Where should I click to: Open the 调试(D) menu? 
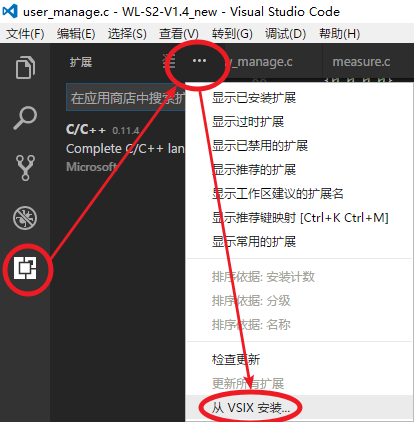[286, 34]
